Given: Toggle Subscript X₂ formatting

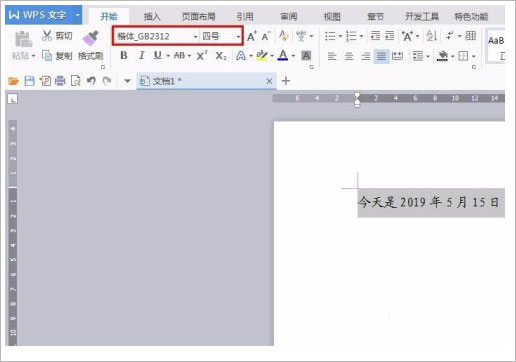Looking at the screenshot, I should (221, 56).
